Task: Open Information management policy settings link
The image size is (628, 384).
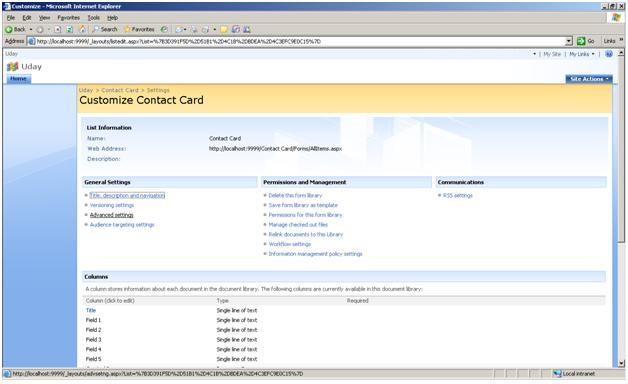Action: click(315, 254)
